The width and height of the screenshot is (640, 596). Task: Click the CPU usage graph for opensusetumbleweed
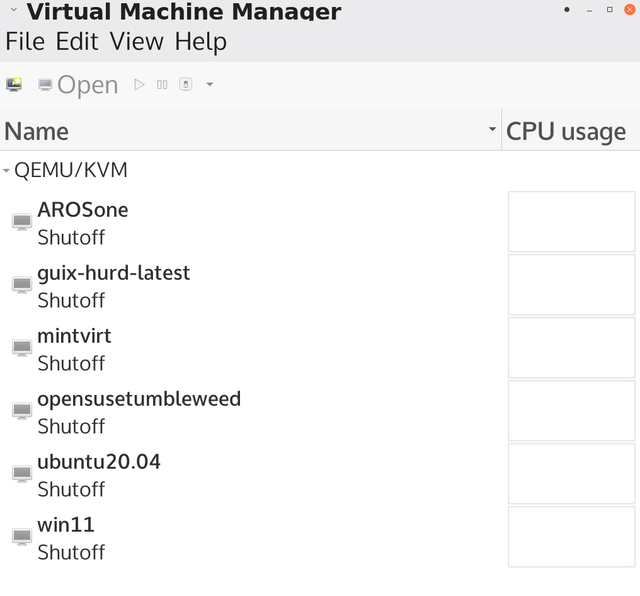click(571, 410)
